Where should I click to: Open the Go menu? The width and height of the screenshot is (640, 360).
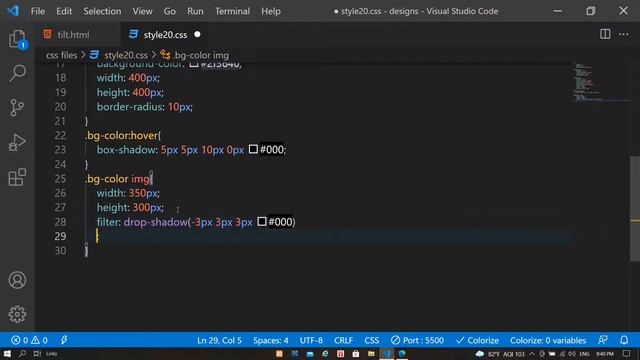click(169, 11)
